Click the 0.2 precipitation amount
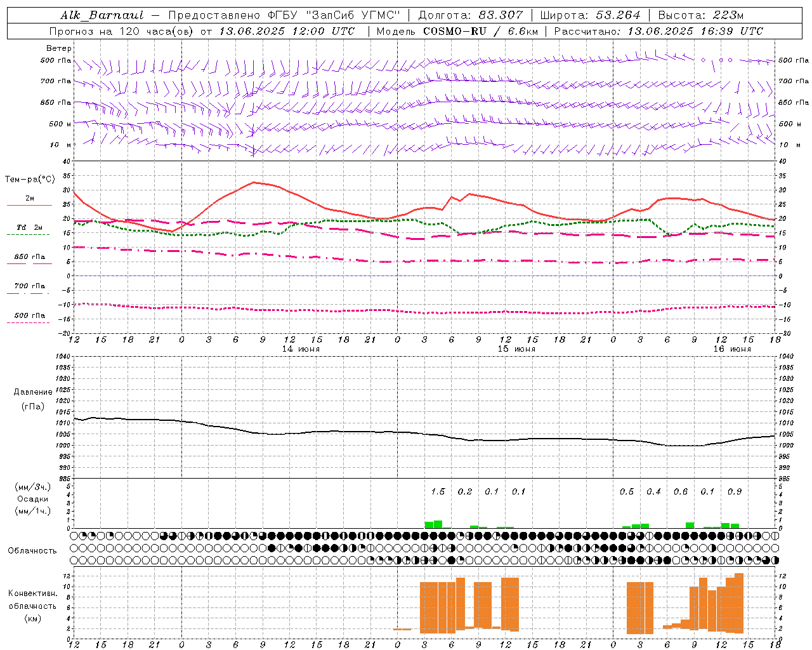812x650 pixels. (x=465, y=492)
